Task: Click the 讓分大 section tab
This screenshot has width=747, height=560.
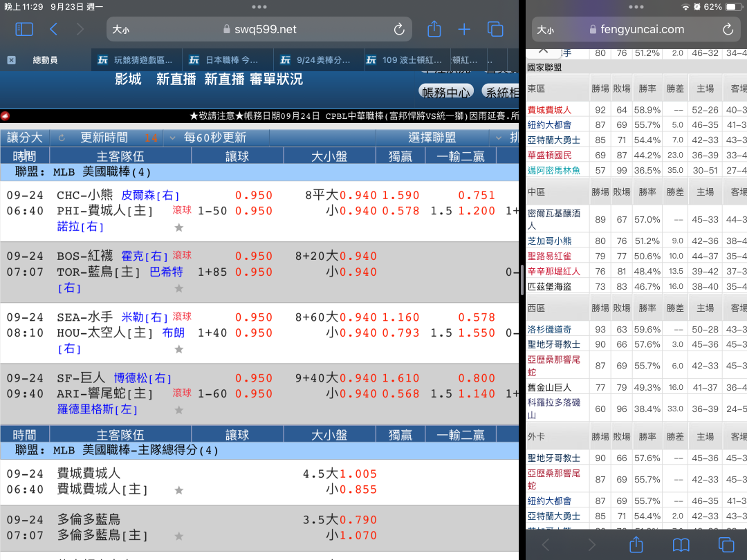Action: click(25, 138)
